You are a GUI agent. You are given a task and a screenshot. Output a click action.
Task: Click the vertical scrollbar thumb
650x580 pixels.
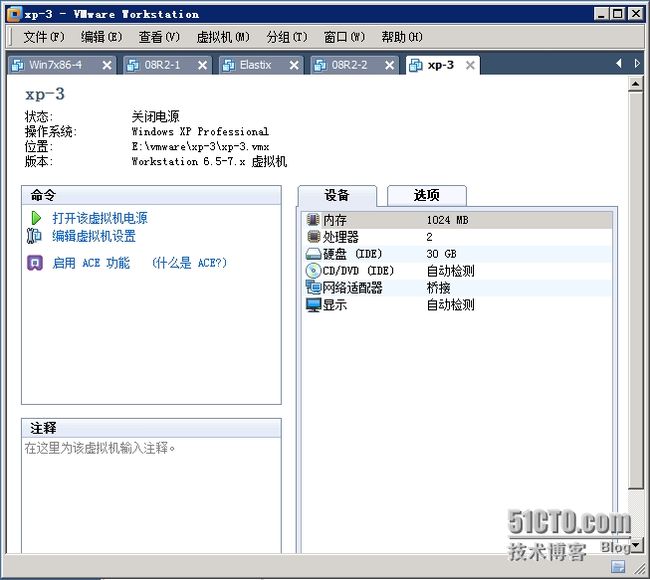coord(635,290)
